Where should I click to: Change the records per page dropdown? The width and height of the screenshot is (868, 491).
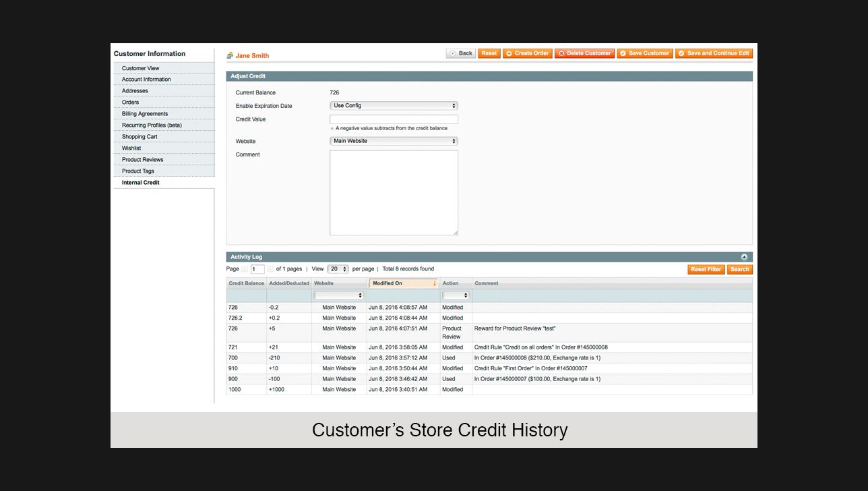coord(338,269)
